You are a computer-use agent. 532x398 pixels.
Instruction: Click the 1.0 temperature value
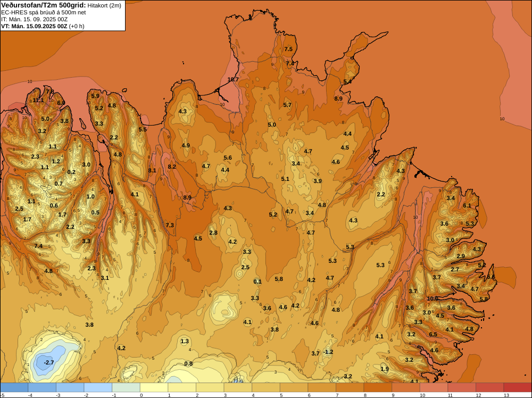(90, 196)
